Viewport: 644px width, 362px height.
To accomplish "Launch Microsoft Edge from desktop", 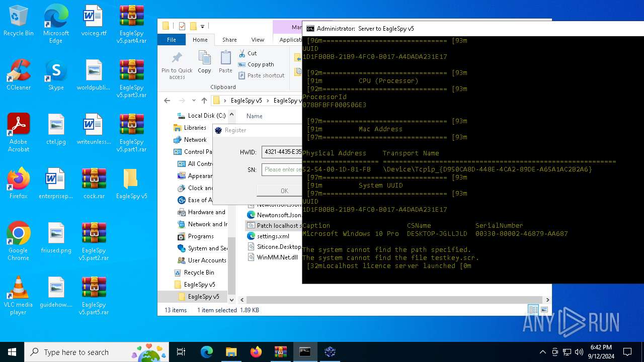I will pos(56,24).
